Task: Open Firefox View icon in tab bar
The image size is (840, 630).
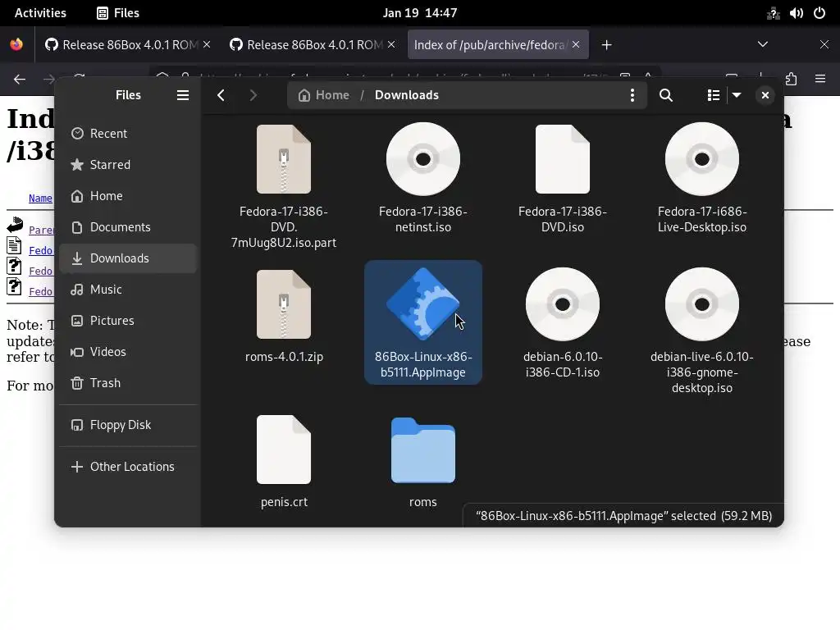Action: pyautogui.click(x=16, y=45)
